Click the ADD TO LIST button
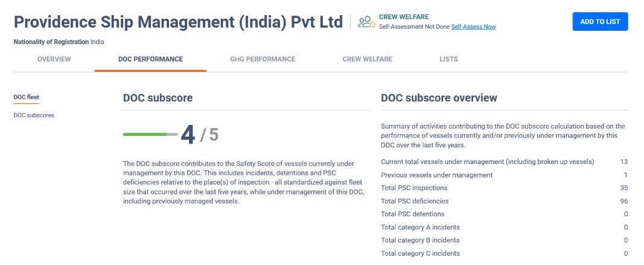This screenshot has width=644, height=265. click(600, 22)
